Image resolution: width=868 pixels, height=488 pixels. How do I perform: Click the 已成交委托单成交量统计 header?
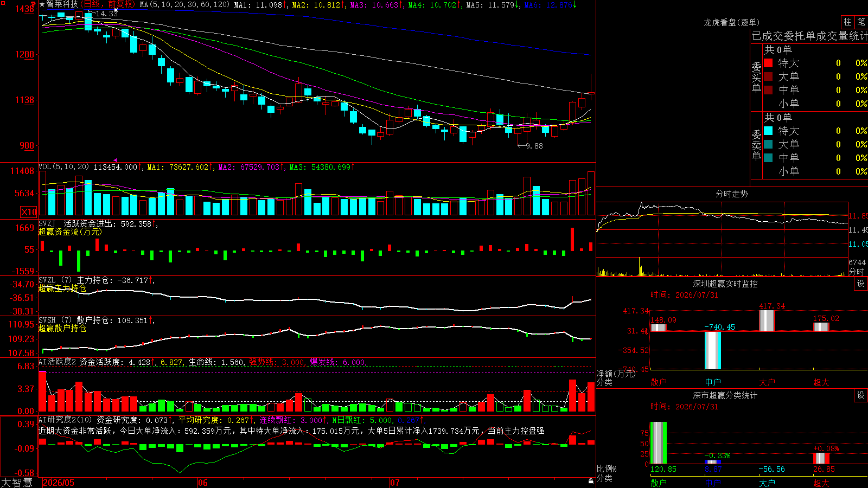(x=809, y=36)
